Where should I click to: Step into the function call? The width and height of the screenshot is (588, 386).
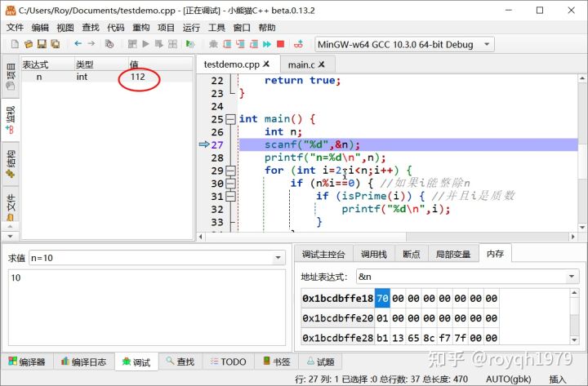240,44
